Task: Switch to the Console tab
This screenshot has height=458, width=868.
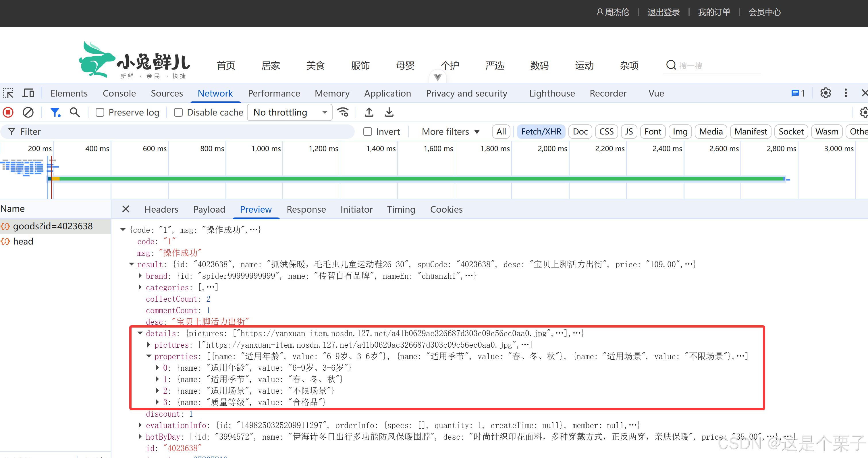Action: (119, 93)
